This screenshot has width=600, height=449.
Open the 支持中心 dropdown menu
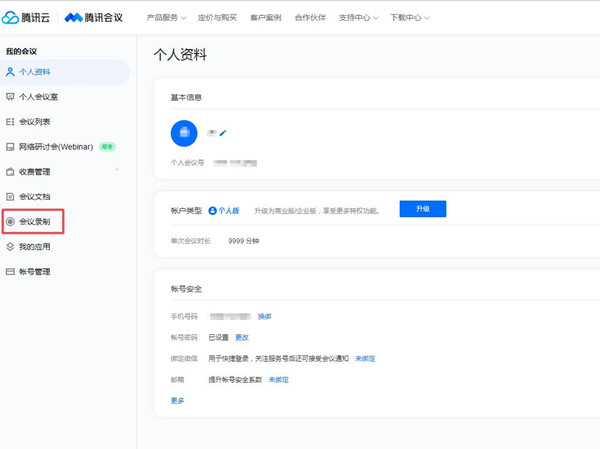358,18
